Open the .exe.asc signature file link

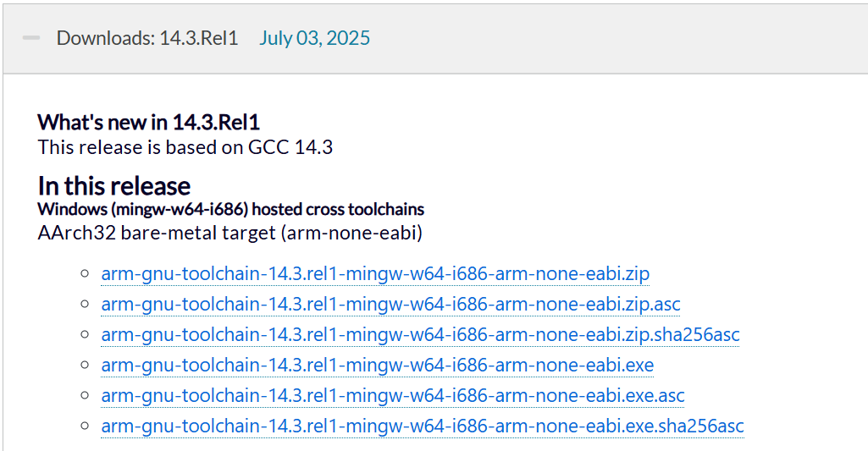392,396
